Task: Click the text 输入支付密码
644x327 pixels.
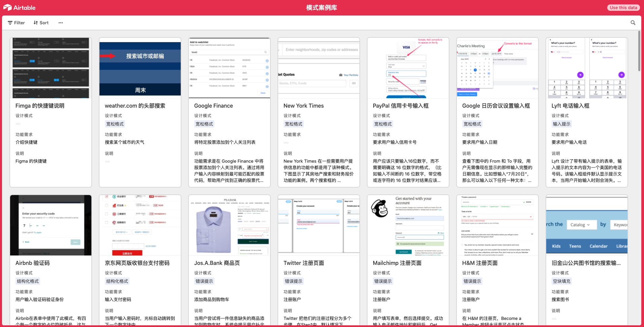Action: pyautogui.click(x=118, y=299)
